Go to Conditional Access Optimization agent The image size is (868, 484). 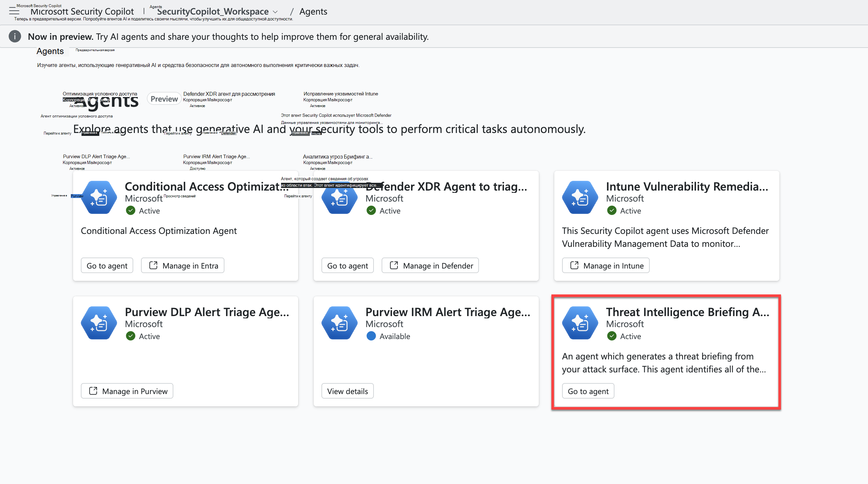point(107,266)
